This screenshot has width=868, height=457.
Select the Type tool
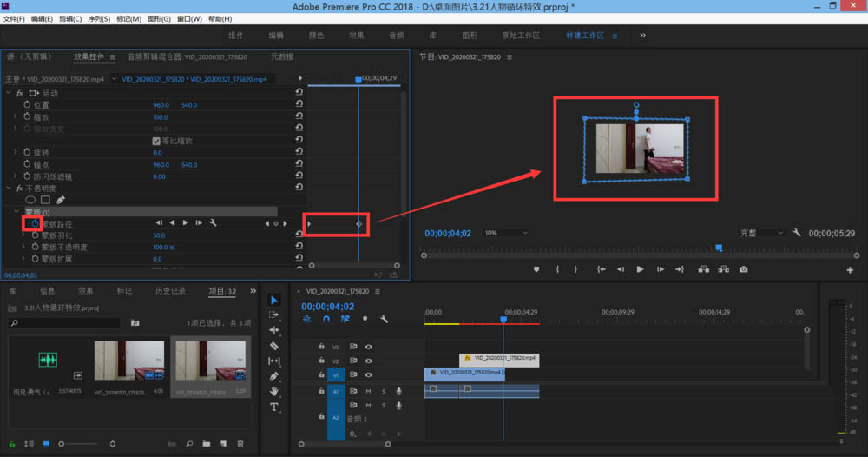point(274,407)
